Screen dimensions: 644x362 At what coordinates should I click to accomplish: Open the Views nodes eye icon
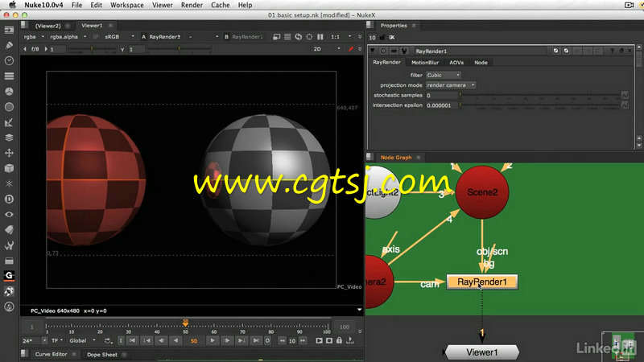point(9,214)
